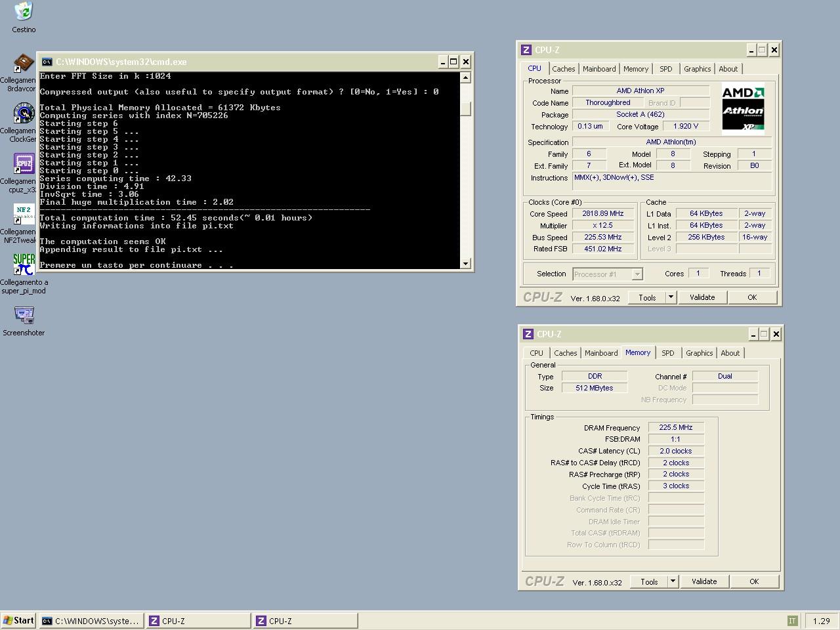The height and width of the screenshot is (630, 840).
Task: Click Validate in upper CPU-Z window
Action: [702, 297]
